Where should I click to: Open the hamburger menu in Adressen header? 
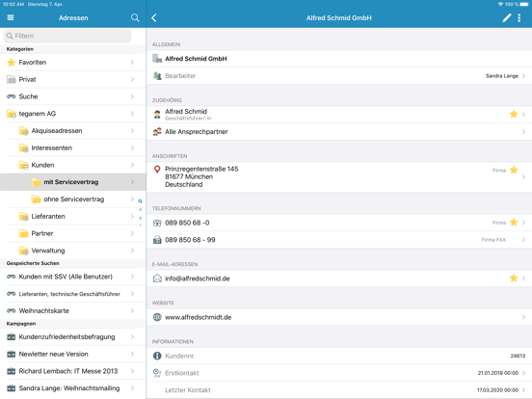[x=11, y=17]
